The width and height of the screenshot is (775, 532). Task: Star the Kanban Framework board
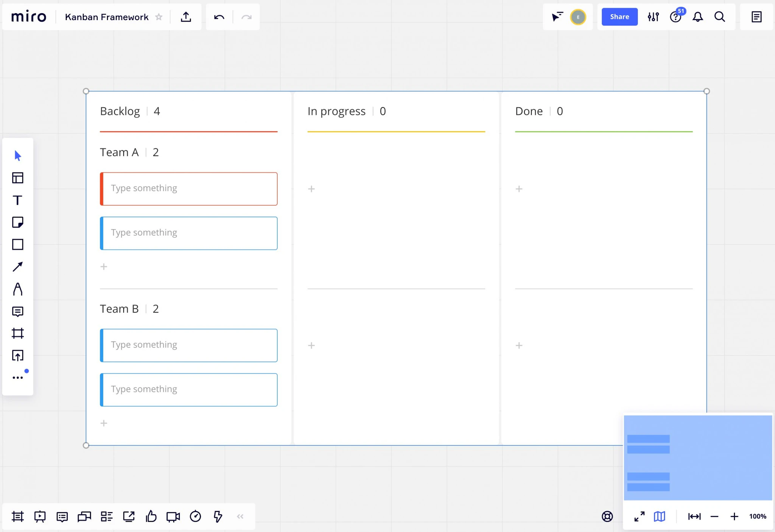[x=159, y=17]
